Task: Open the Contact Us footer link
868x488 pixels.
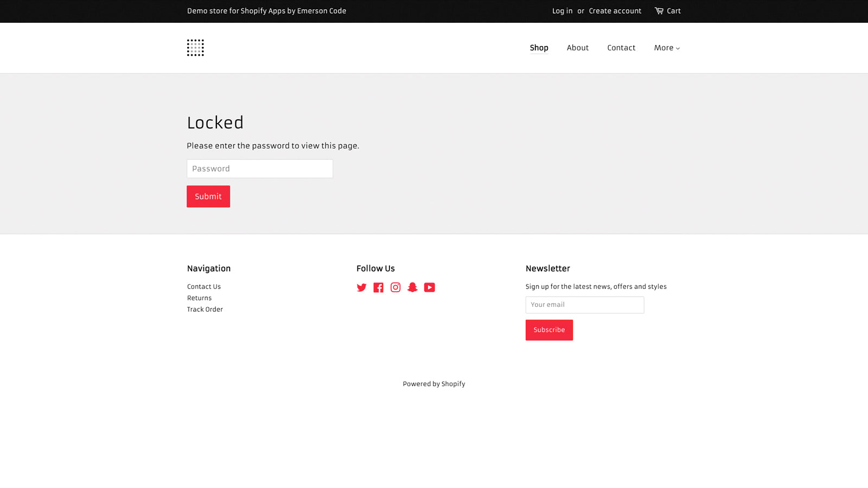Action: tap(203, 286)
